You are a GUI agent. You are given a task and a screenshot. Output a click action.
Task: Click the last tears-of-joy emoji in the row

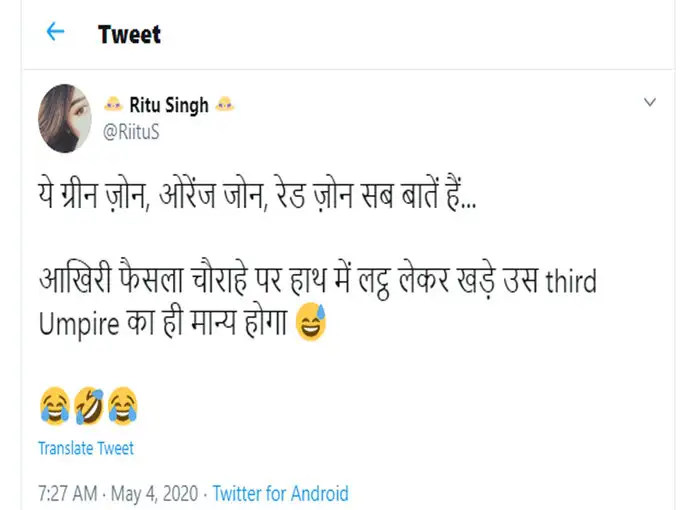[122, 406]
